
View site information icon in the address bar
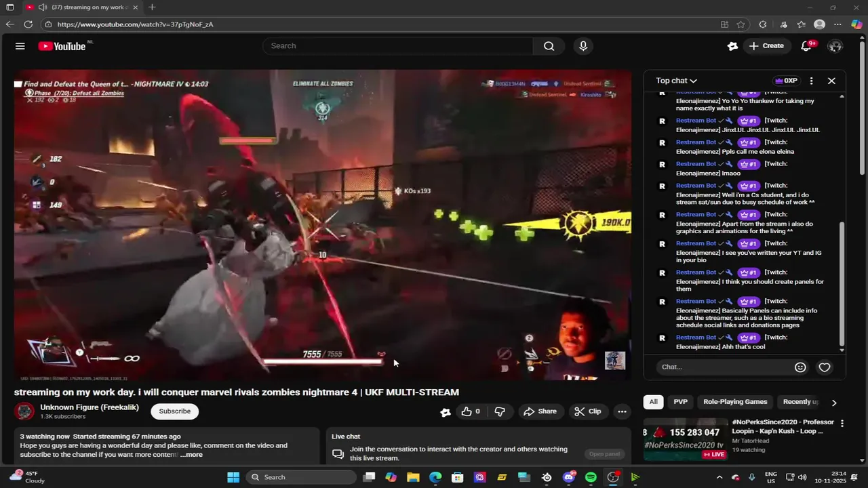(x=47, y=24)
